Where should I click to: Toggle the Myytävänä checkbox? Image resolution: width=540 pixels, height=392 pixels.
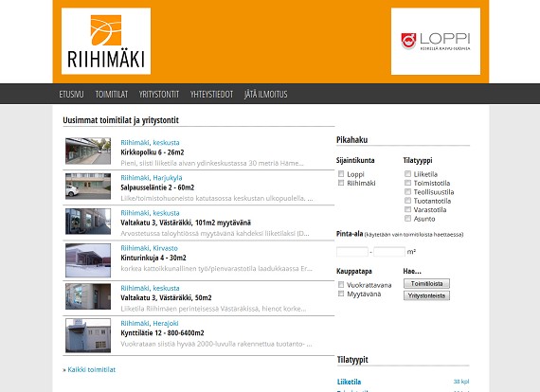[x=341, y=294]
